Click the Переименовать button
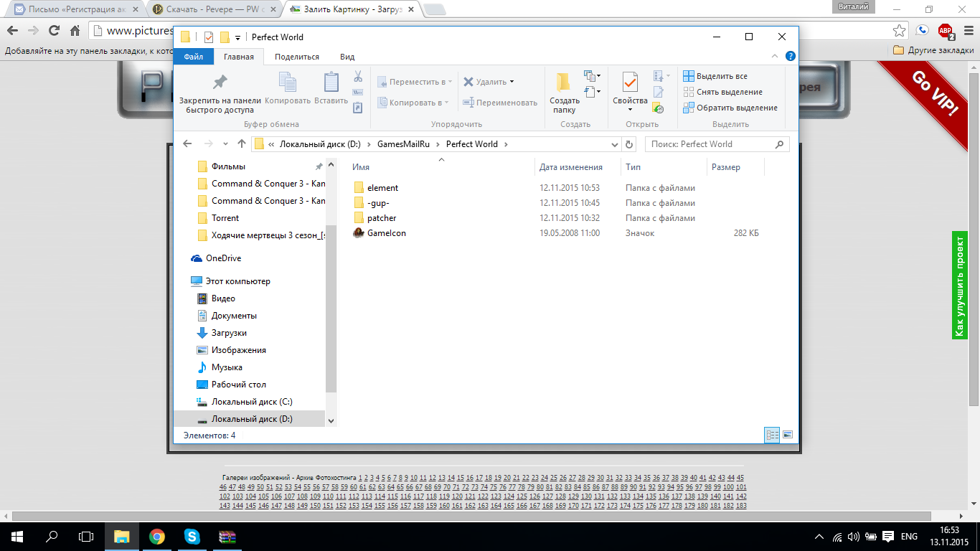Screen dimensions: 980x551 tap(500, 103)
